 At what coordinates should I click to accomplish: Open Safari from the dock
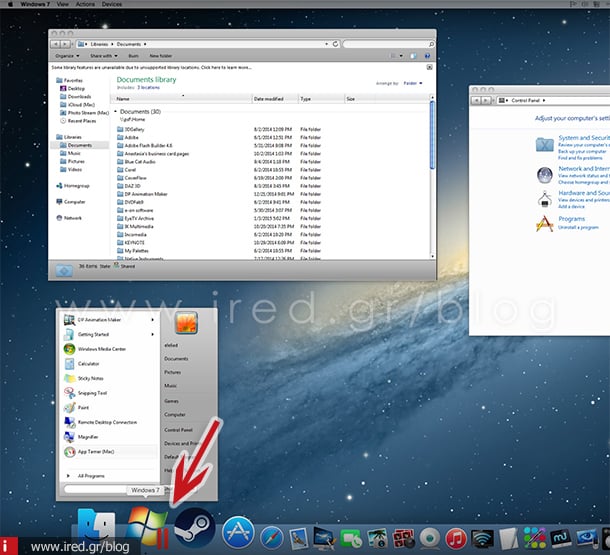coord(272,538)
